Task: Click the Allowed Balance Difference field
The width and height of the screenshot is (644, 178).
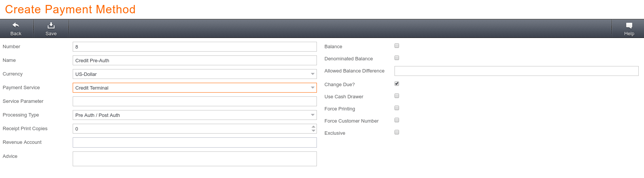Action: 516,71
